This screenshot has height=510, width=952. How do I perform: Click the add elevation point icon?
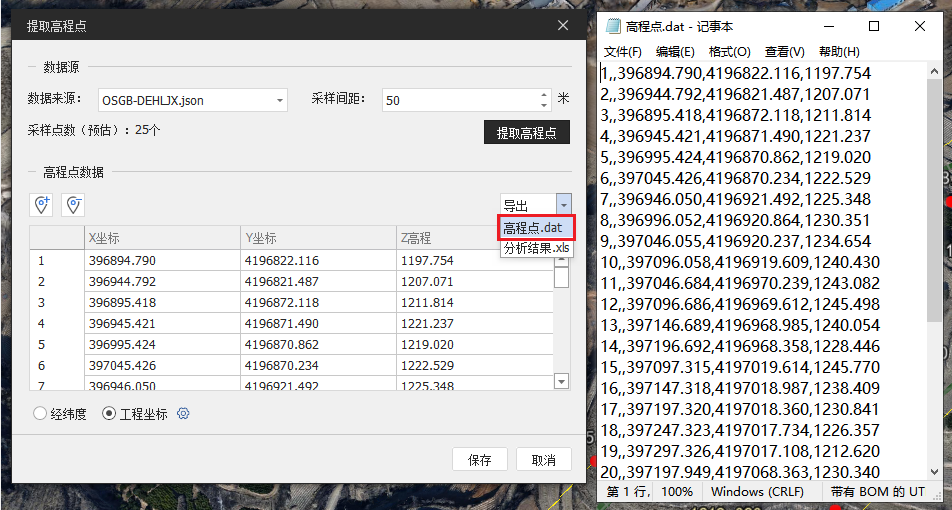pyautogui.click(x=42, y=204)
